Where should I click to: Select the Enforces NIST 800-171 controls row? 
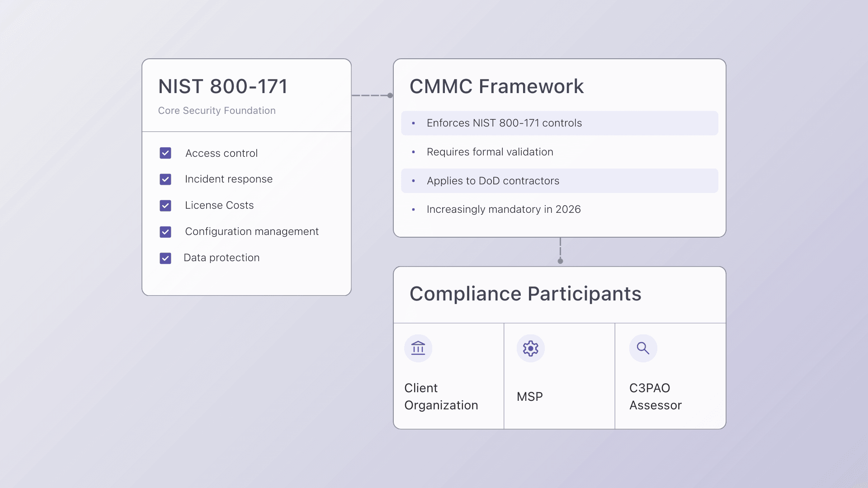click(559, 123)
